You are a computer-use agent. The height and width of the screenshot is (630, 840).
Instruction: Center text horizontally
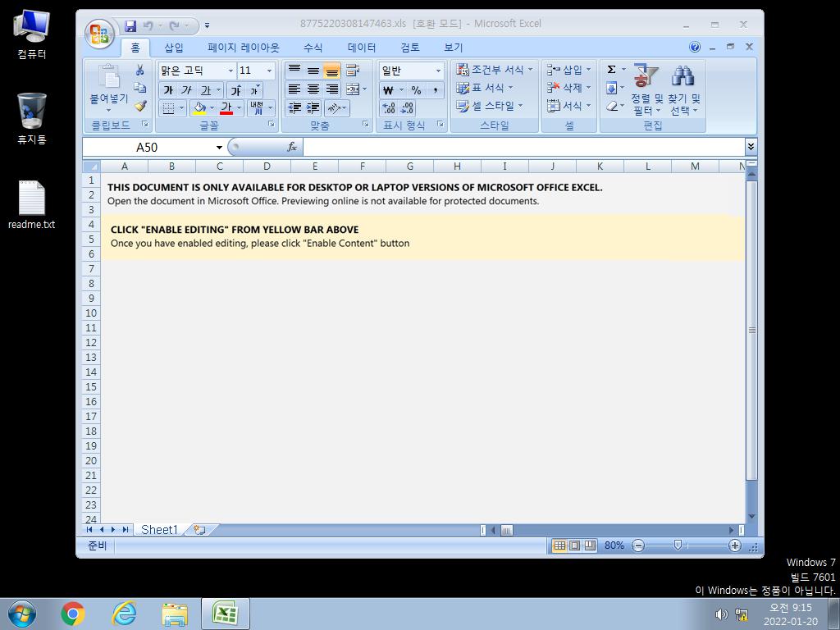[x=313, y=89]
